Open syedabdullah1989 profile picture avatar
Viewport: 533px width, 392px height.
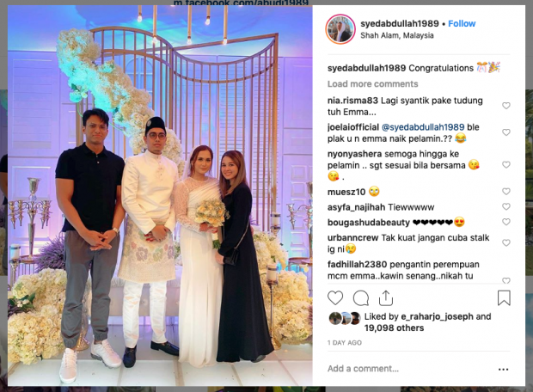[x=340, y=29]
